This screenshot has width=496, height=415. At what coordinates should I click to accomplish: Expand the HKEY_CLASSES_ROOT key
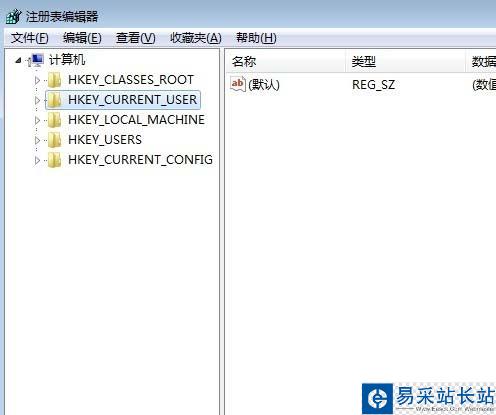(37, 80)
